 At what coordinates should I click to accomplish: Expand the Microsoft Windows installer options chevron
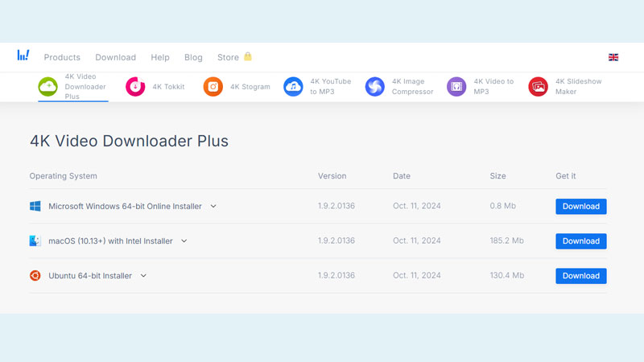213,207
